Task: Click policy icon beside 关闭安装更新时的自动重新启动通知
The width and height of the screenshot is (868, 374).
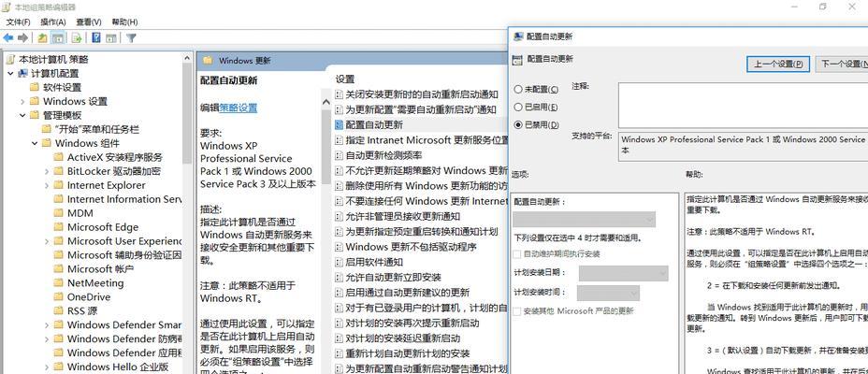Action: 340,94
